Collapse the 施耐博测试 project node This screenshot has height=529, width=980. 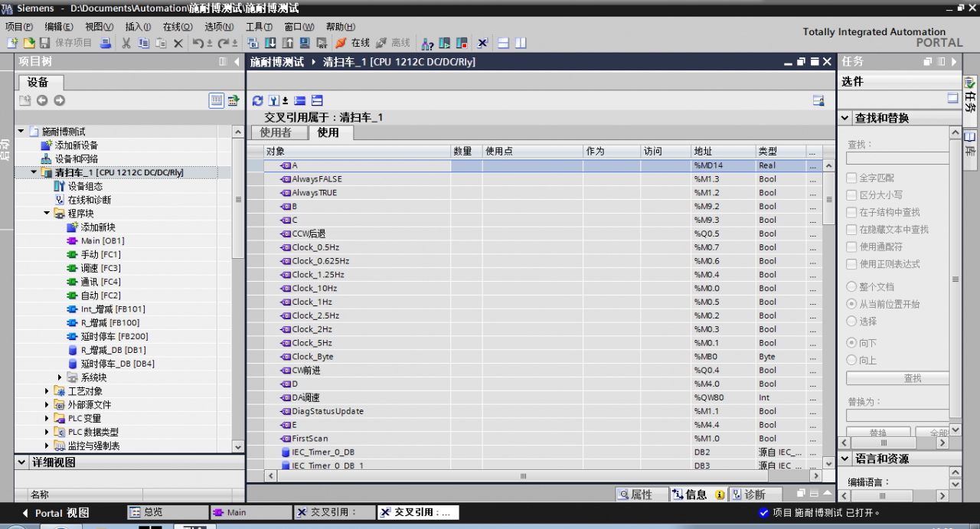coord(21,132)
